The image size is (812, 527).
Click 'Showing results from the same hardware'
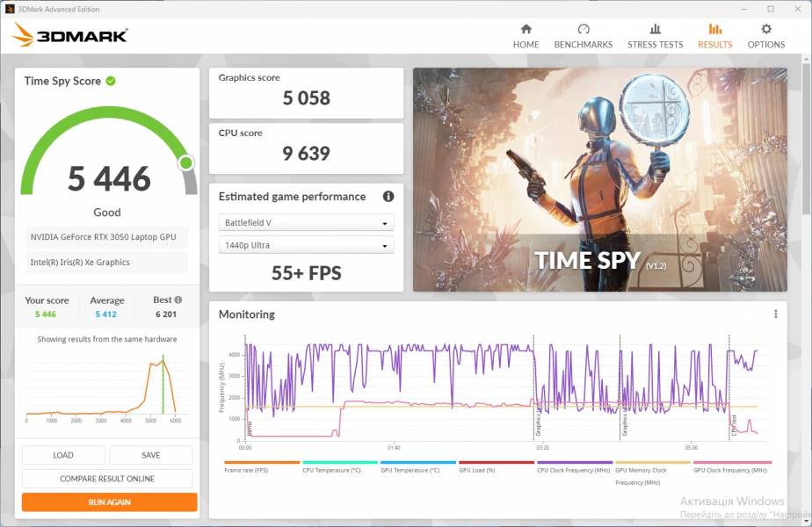[x=107, y=340]
